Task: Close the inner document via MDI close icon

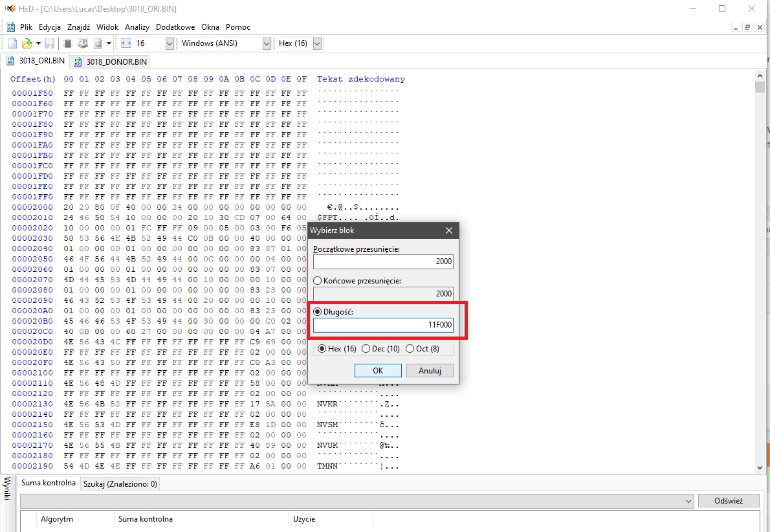Action: [x=759, y=28]
